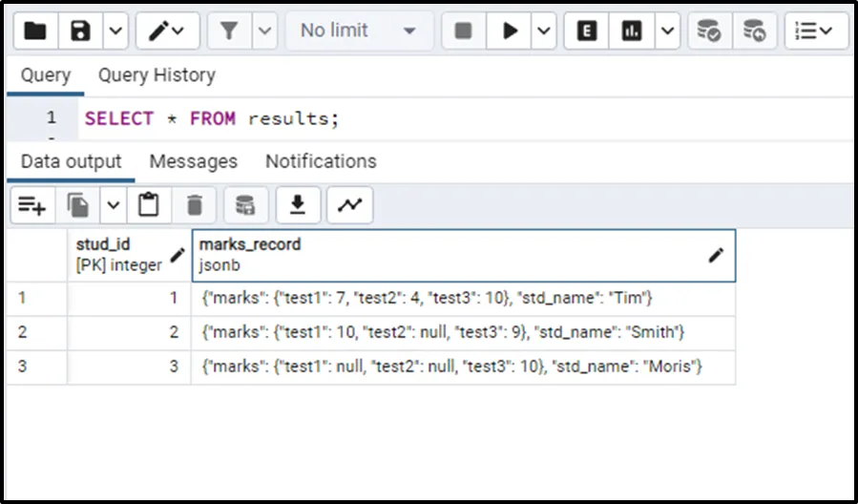This screenshot has height=504, width=858.
Task: Expand the filter options dropdown arrow
Action: (265, 31)
